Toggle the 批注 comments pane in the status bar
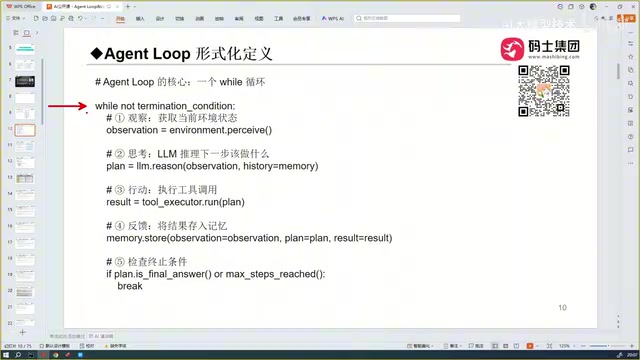This screenshot has width=640, height=360. click(x=476, y=346)
